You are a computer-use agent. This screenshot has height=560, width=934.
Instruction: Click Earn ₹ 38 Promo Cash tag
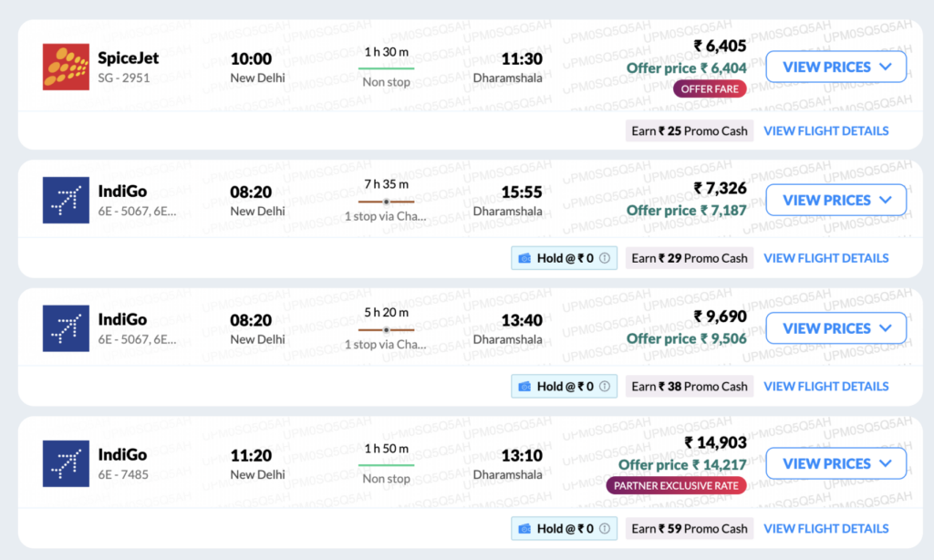690,386
